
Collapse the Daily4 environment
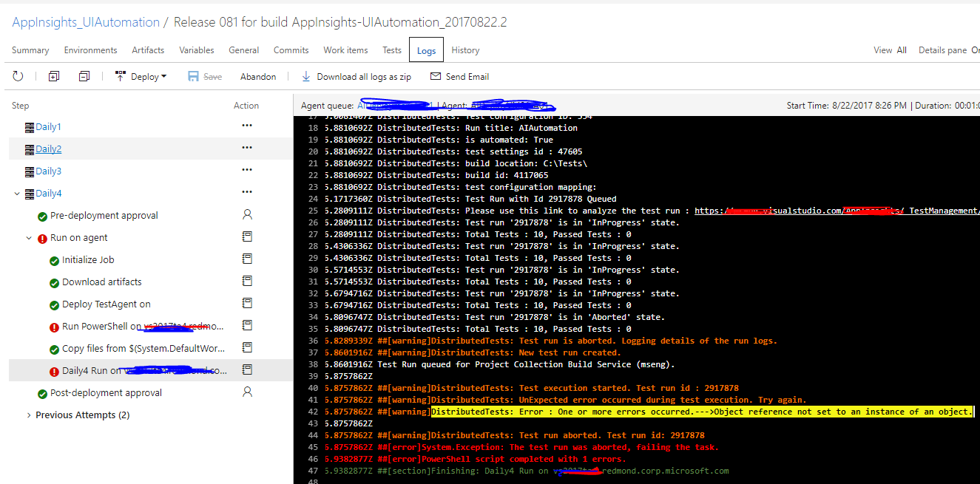[x=17, y=194]
